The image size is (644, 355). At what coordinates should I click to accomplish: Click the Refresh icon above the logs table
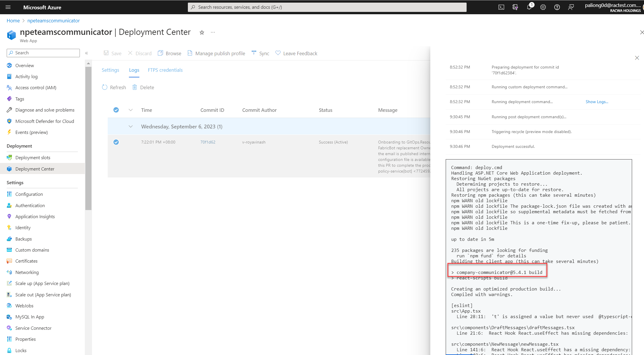pyautogui.click(x=105, y=87)
